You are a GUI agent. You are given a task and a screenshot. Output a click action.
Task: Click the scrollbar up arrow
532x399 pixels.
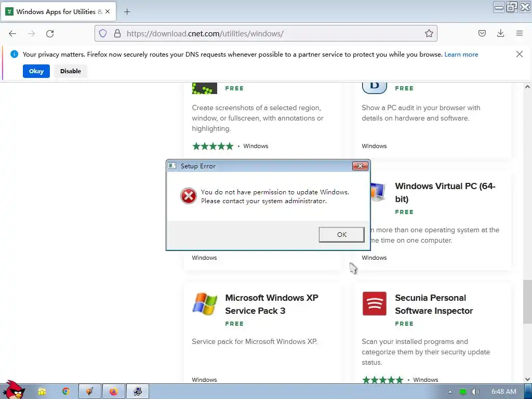coord(527,87)
